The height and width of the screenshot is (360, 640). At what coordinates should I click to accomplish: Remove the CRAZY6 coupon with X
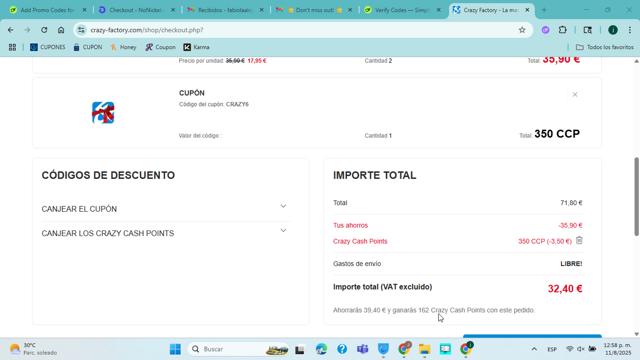point(575,94)
